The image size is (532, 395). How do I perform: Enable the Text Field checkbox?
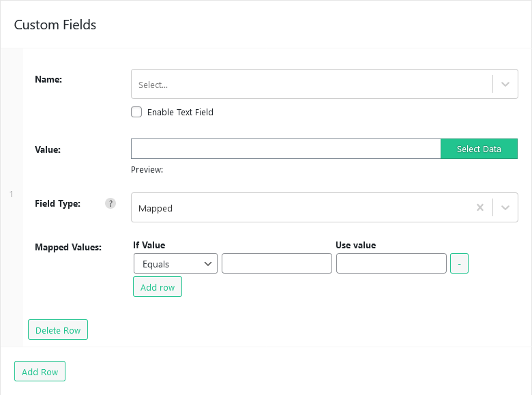coord(136,112)
